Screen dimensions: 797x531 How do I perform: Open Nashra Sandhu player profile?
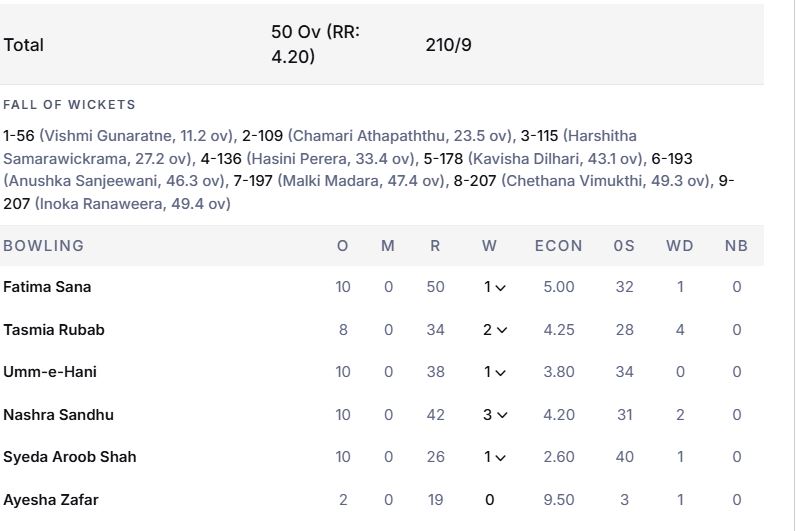[x=58, y=415]
